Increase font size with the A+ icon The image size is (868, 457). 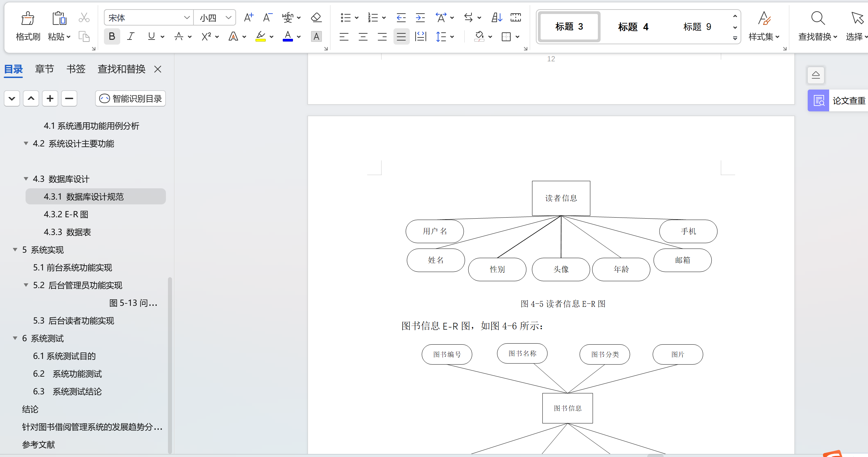coord(248,17)
